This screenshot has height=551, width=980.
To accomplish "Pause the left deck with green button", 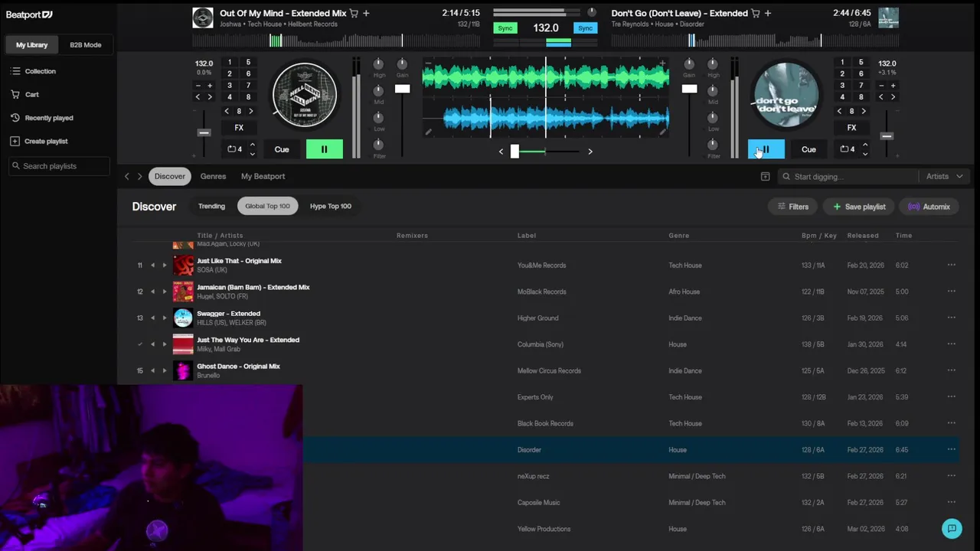I will (324, 149).
